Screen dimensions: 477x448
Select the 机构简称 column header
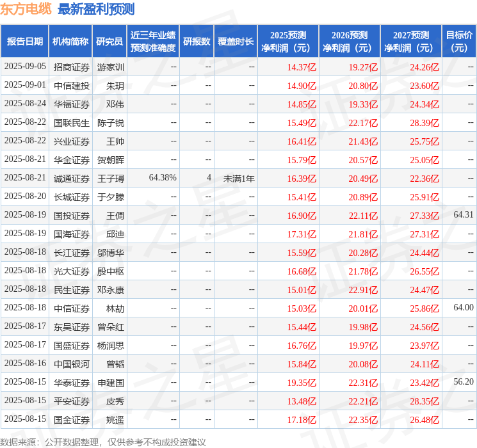(x=70, y=42)
